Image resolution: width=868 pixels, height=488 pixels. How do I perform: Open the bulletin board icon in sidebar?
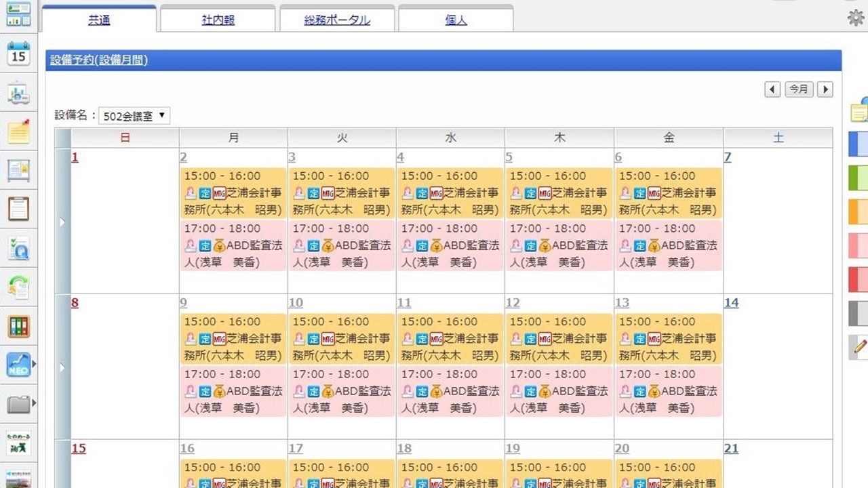coord(18,170)
